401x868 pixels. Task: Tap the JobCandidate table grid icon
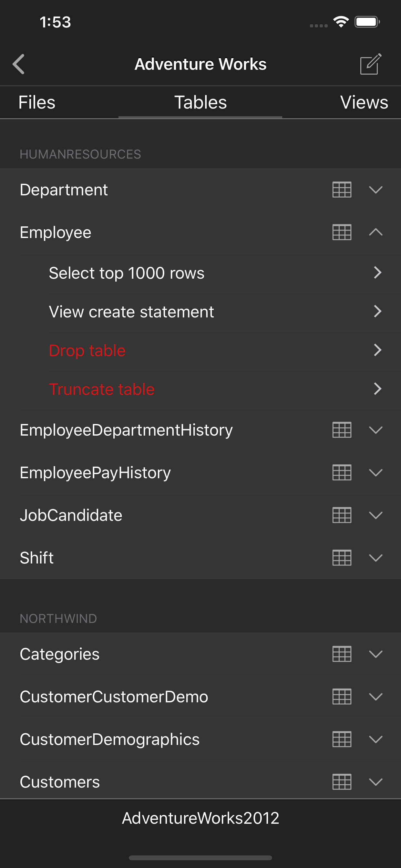[x=342, y=515]
